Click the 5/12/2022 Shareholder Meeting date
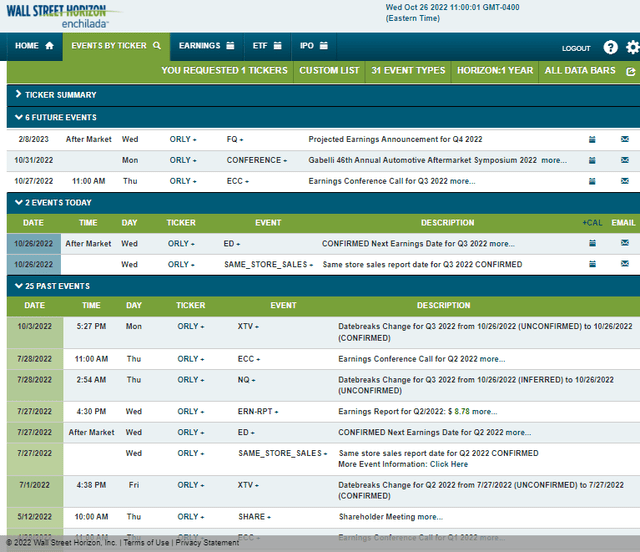The image size is (640, 552). click(35, 517)
